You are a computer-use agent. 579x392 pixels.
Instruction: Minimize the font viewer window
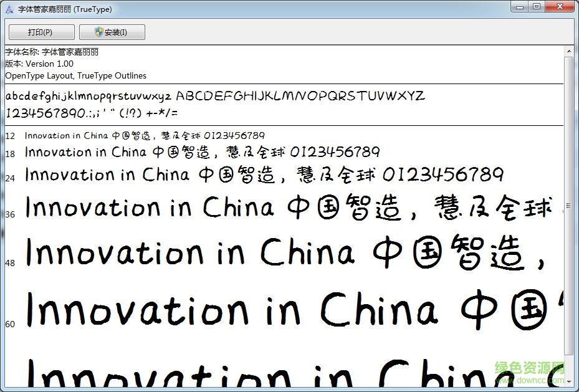pyautogui.click(x=520, y=7)
